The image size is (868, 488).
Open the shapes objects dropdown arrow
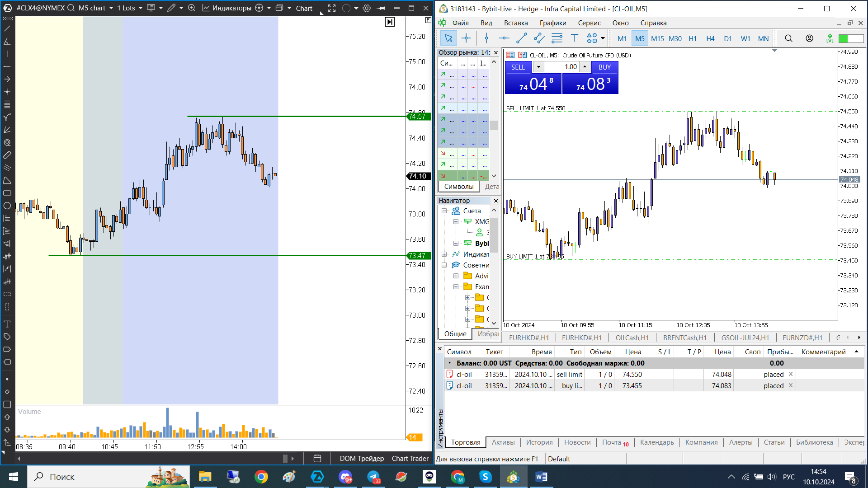[x=603, y=38]
